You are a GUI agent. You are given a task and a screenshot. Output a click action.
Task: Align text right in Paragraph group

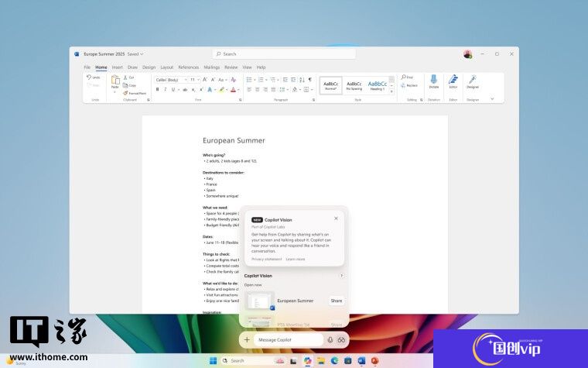[265, 89]
